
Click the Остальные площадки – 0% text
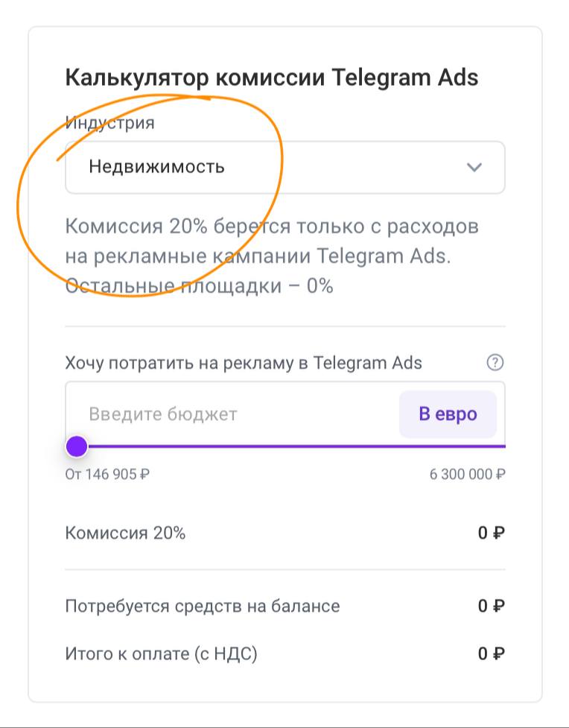[199, 285]
